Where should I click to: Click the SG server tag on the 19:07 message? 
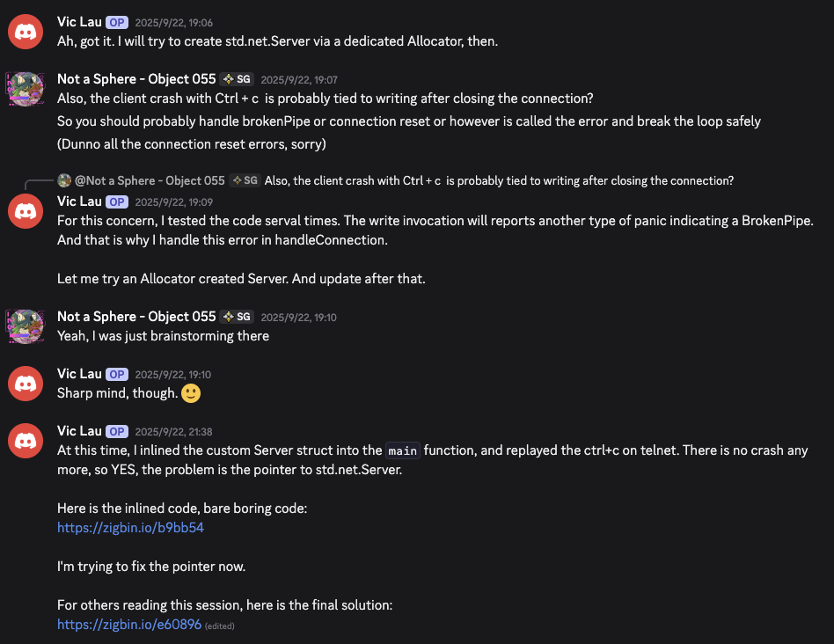click(x=237, y=79)
